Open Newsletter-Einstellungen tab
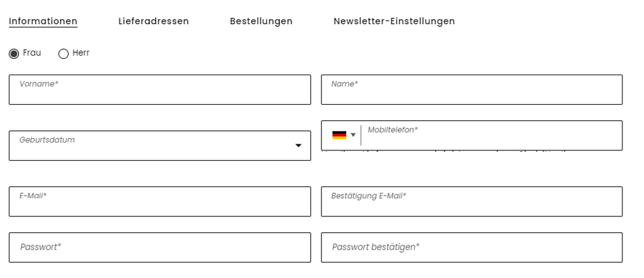This screenshot has height=278, width=644. click(x=394, y=22)
